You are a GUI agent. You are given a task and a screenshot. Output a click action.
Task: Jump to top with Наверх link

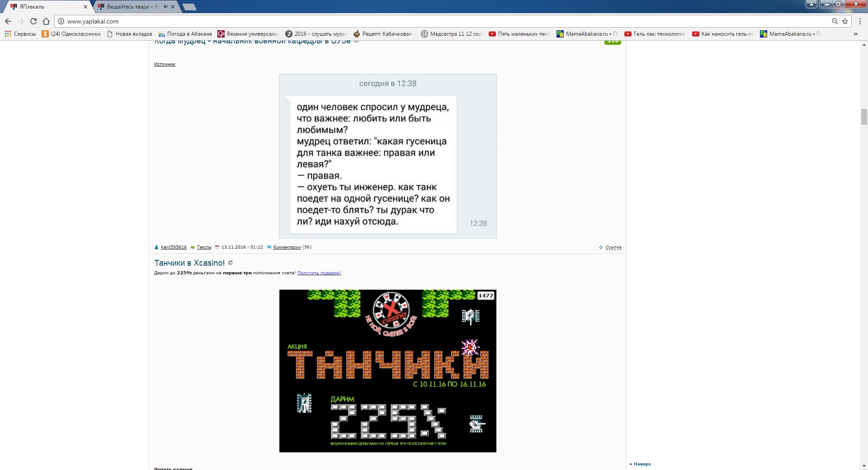pos(642,464)
